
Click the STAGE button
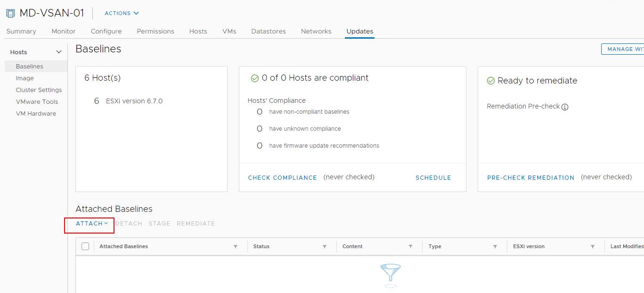(159, 224)
